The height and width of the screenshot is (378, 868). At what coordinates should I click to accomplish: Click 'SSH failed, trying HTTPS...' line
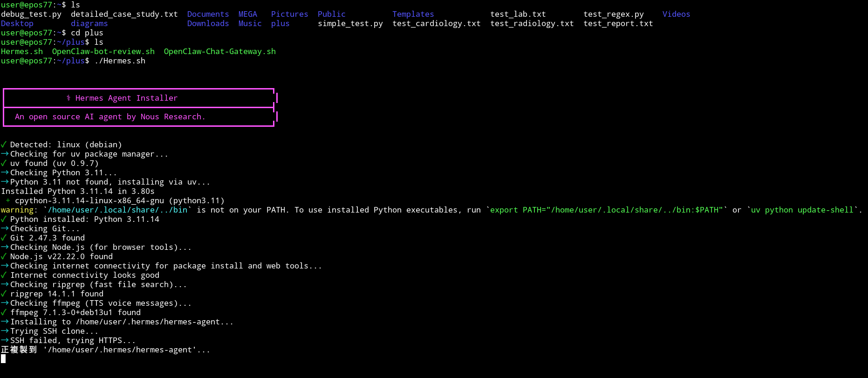68,341
